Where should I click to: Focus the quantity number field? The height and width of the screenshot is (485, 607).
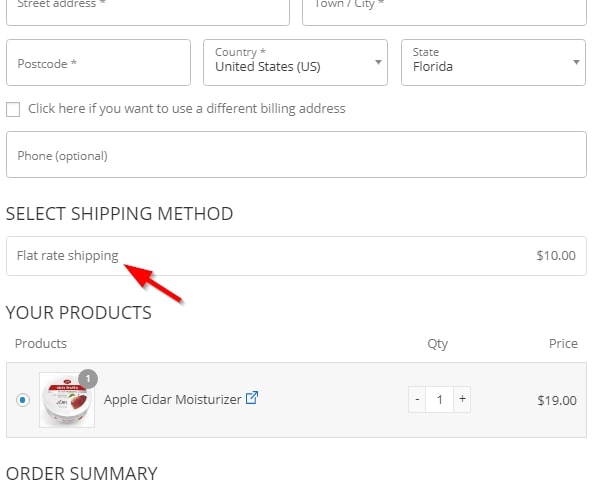tap(439, 399)
